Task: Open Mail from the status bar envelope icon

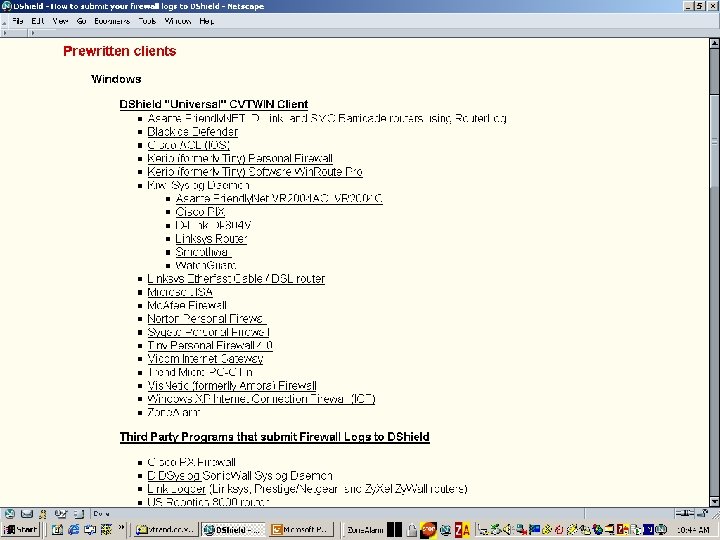Action: [27, 514]
